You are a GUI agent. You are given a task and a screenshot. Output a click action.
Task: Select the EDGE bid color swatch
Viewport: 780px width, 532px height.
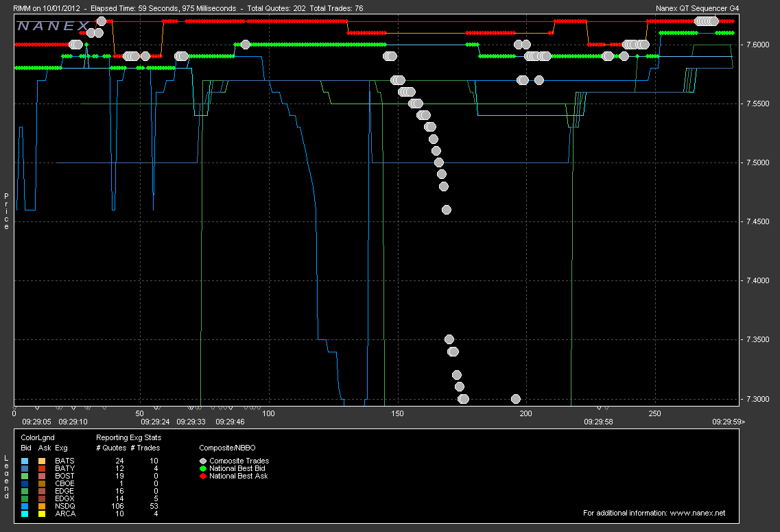(x=25, y=492)
